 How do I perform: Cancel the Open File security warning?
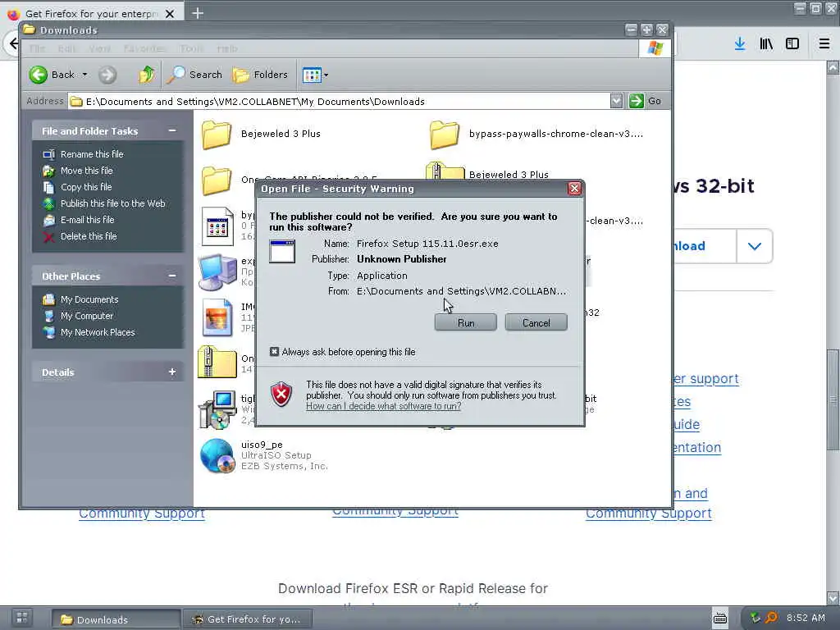pos(536,322)
